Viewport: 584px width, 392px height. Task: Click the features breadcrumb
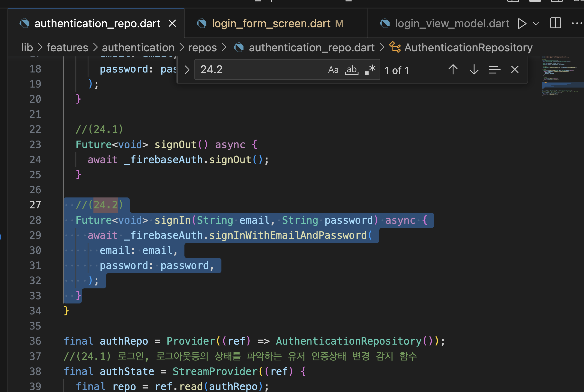(x=67, y=47)
